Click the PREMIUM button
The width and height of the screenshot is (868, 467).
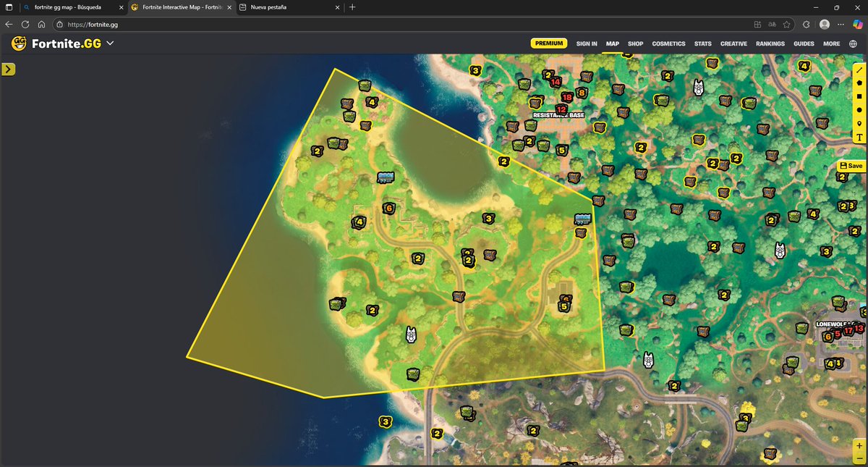click(549, 43)
